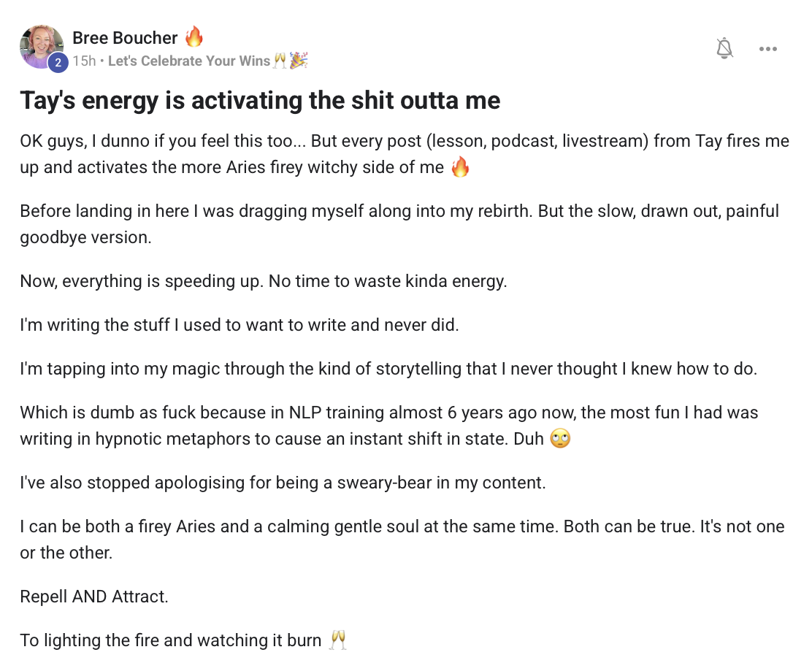Click the level 2 badge on avatar
This screenshot has height=663, width=812.
coord(58,63)
